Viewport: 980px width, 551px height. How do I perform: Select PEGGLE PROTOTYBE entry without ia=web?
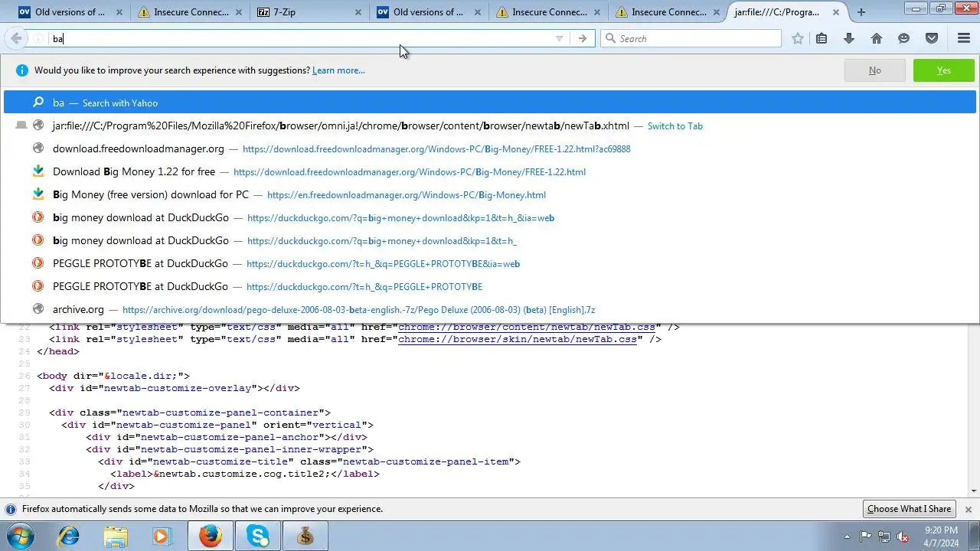490,286
